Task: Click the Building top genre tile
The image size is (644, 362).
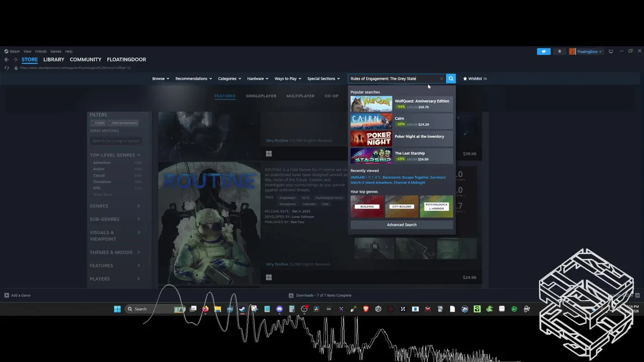Action: point(367,207)
